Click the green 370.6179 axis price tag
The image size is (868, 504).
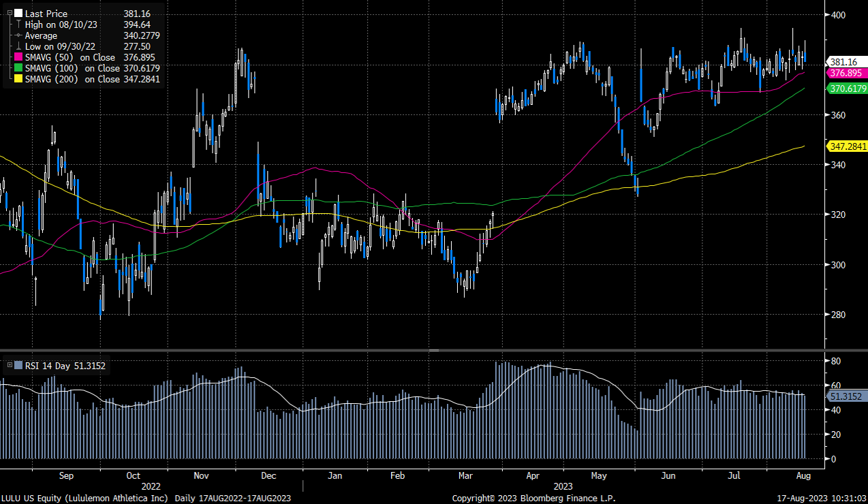coord(847,89)
